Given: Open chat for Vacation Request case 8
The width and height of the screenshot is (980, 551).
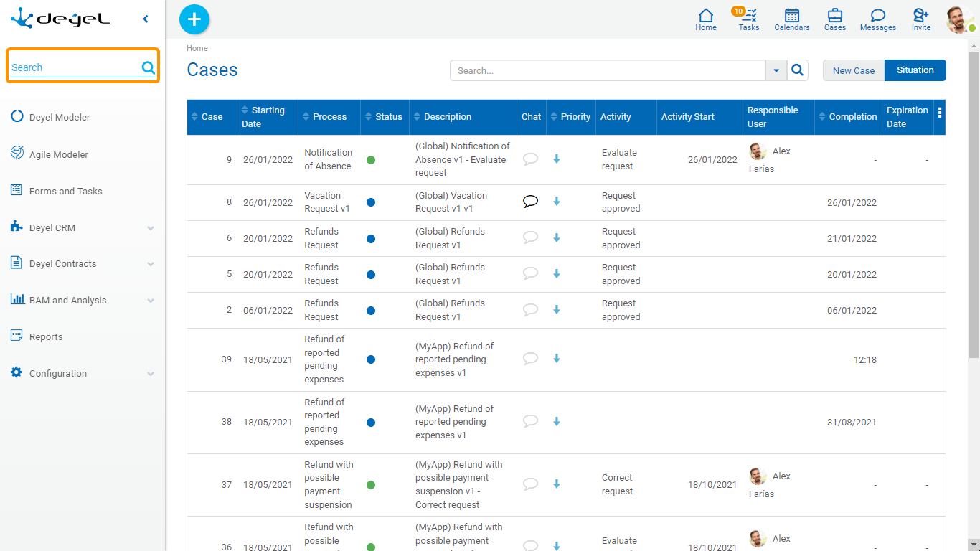Looking at the screenshot, I should click(530, 202).
